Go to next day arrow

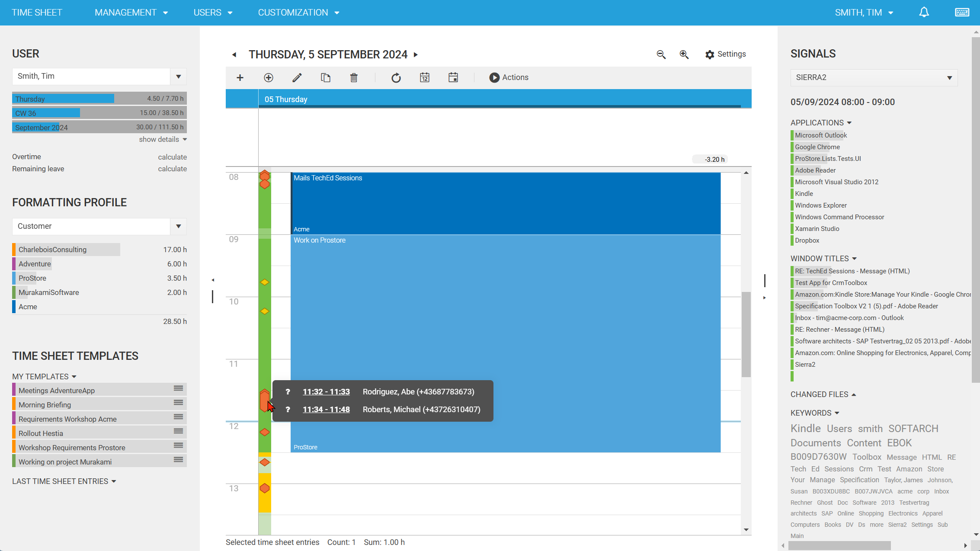click(x=416, y=55)
